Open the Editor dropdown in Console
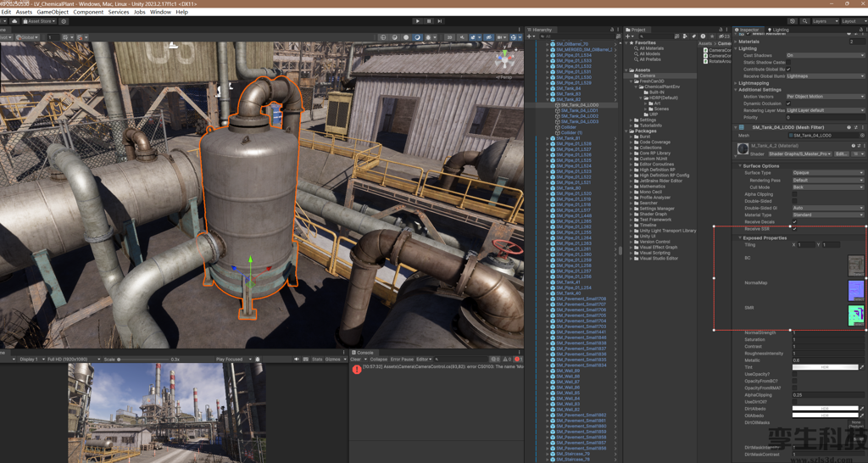Screen dimensions: 868x463 point(424,359)
